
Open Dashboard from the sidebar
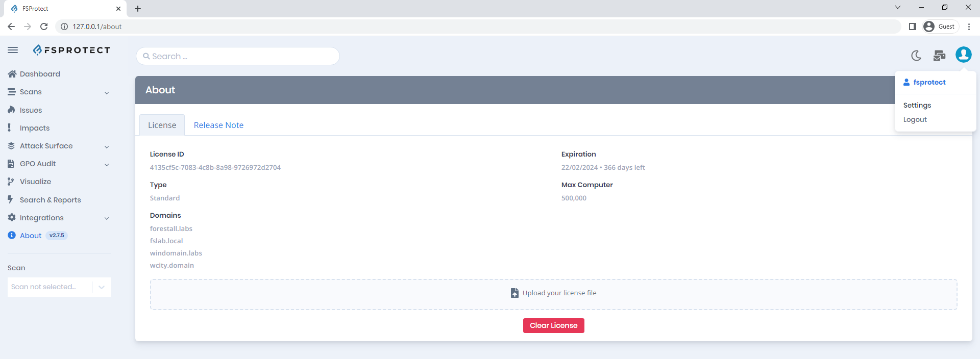pyautogui.click(x=39, y=74)
